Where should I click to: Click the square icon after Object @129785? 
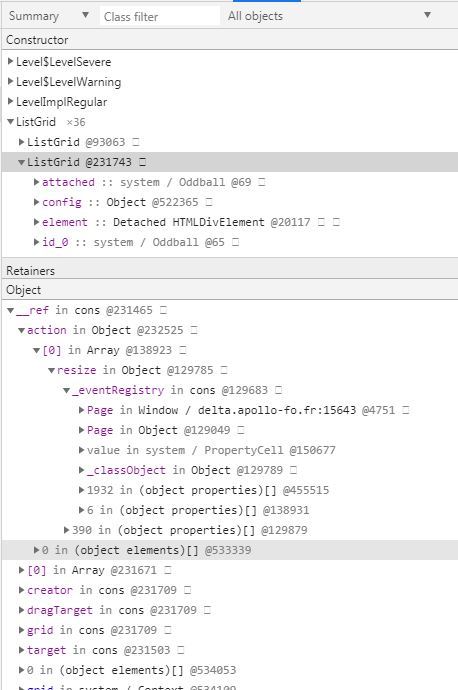224,370
